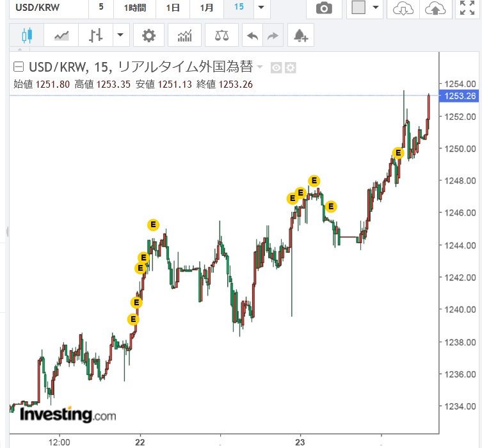The image size is (482, 448).
Task: Open the chart style dropdown arrow
Action: [x=120, y=36]
